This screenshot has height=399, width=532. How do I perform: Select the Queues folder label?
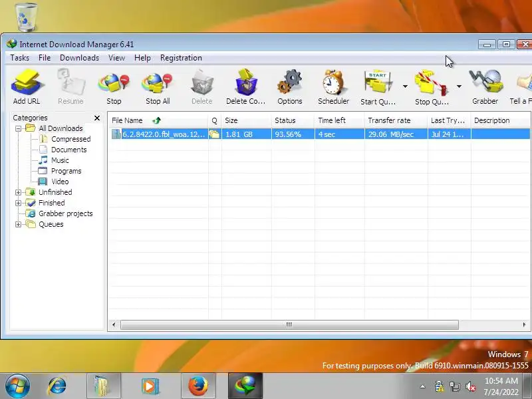point(51,224)
